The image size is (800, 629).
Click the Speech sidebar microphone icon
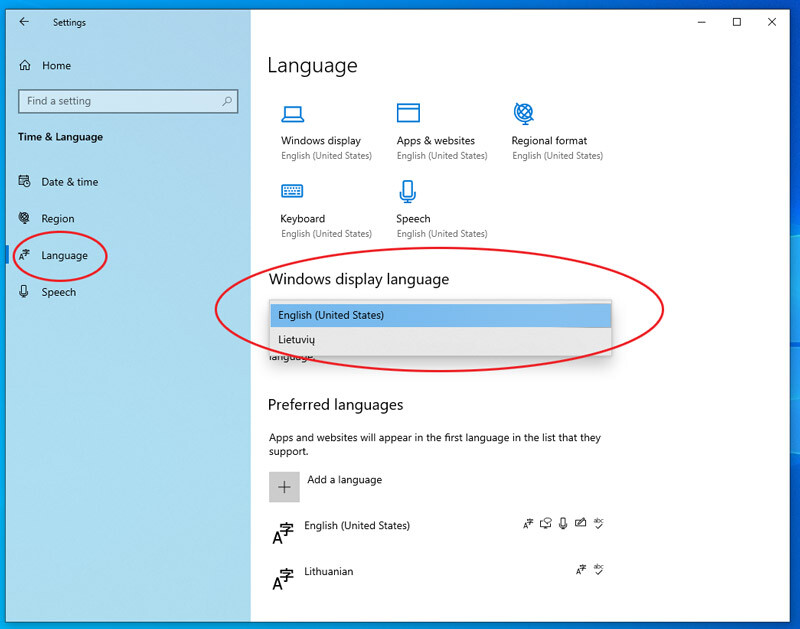[23, 291]
